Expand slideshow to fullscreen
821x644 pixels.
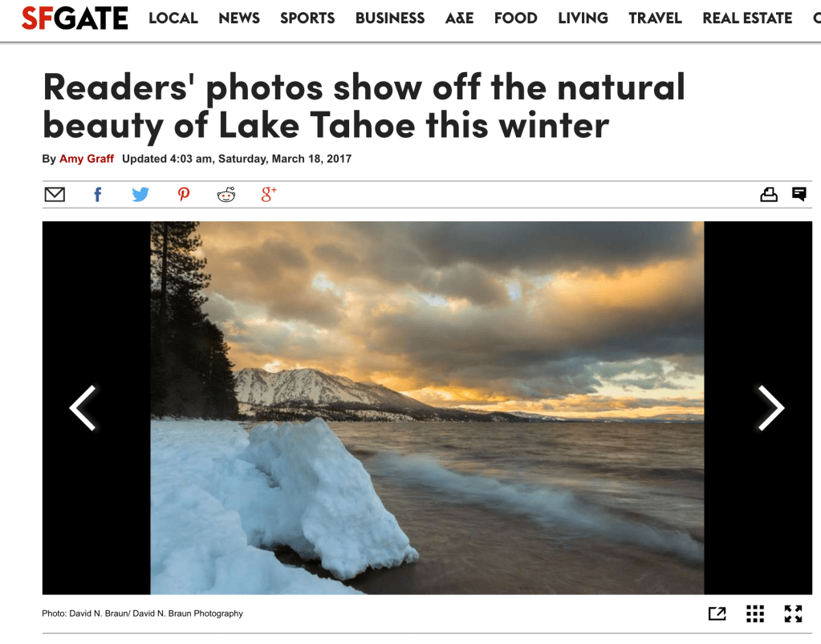[793, 614]
